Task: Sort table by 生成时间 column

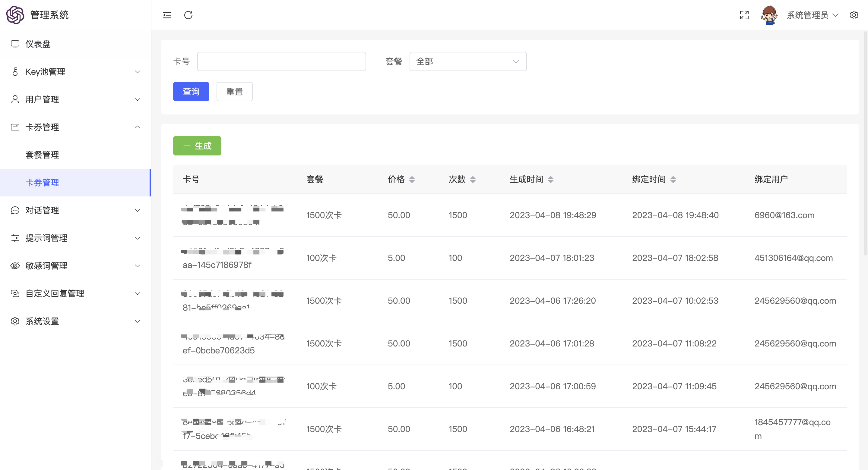Action: (551, 180)
